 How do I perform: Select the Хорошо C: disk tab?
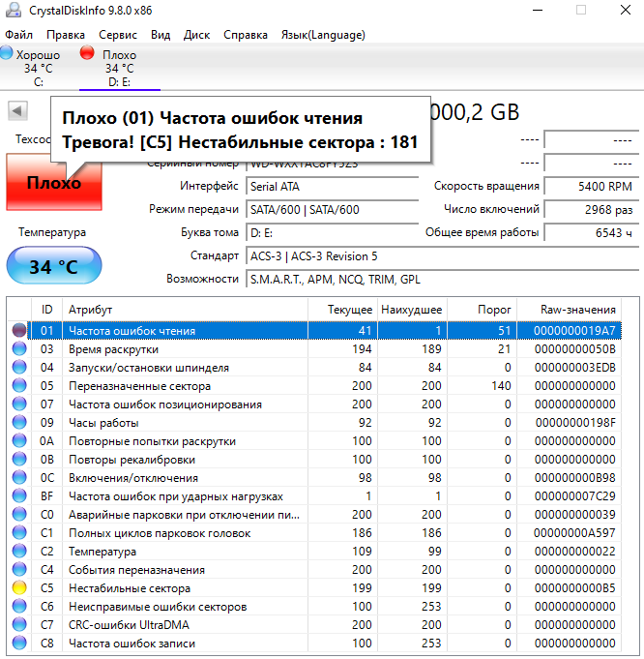click(39, 68)
